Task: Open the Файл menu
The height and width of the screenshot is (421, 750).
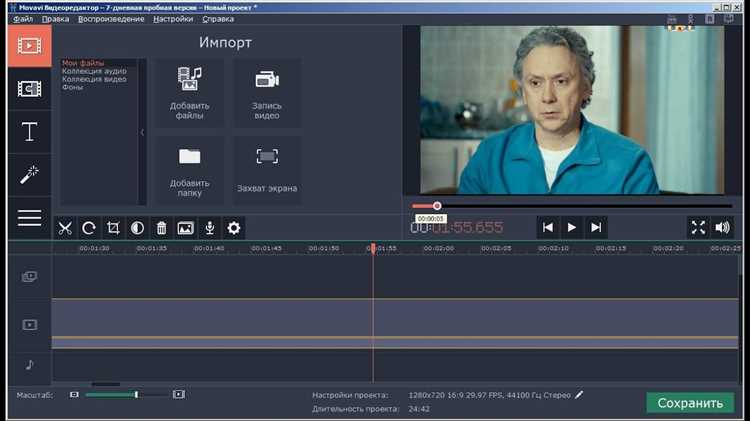Action: click(23, 19)
